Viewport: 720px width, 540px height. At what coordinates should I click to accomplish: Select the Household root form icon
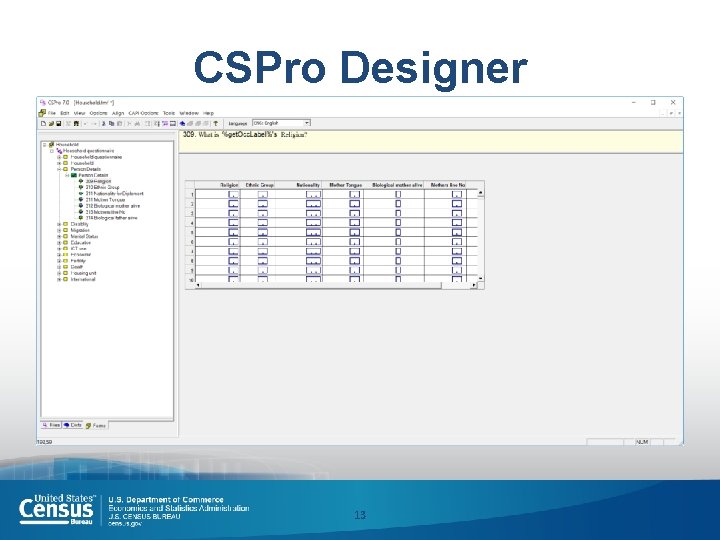pos(51,145)
